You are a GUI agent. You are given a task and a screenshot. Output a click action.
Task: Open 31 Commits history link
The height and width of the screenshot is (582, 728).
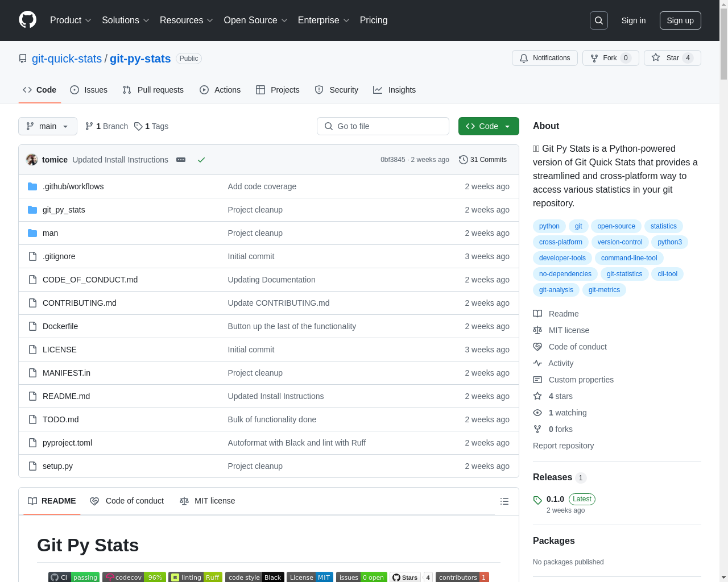pyautogui.click(x=483, y=160)
